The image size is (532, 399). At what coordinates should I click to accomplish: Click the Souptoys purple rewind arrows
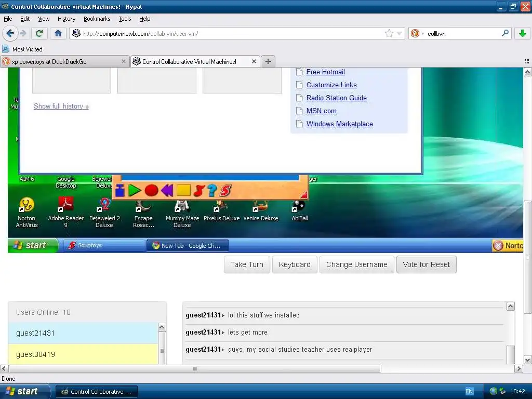pos(167,191)
